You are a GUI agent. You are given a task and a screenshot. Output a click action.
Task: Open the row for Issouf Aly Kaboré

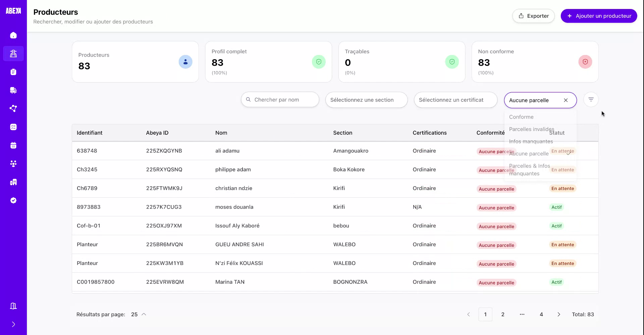[335, 226]
